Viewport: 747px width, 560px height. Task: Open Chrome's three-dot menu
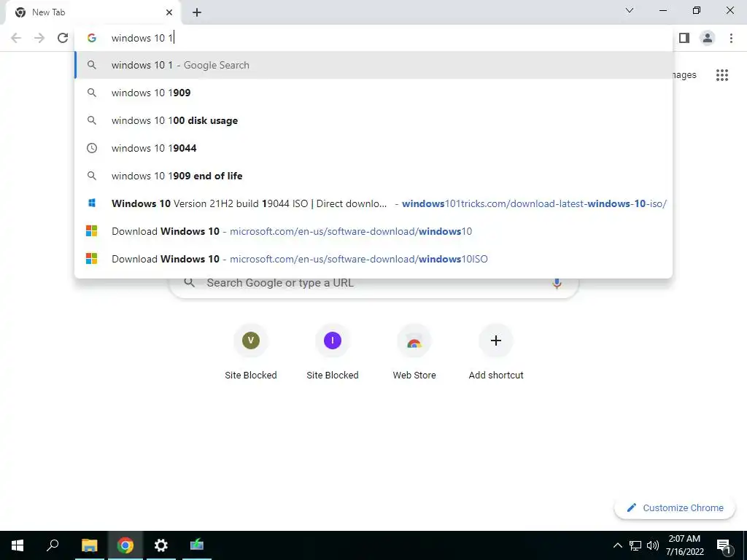731,38
